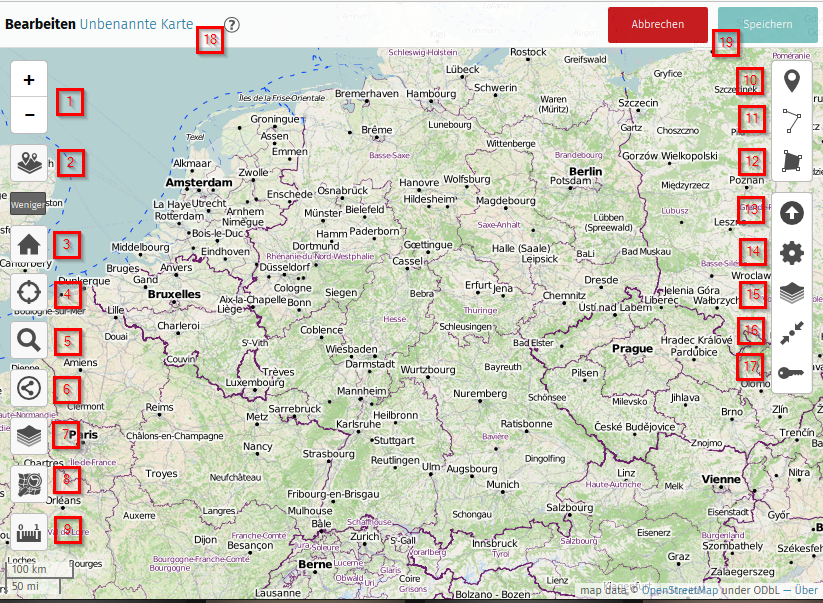
Task: Click the Prague label on map
Action: tap(632, 349)
